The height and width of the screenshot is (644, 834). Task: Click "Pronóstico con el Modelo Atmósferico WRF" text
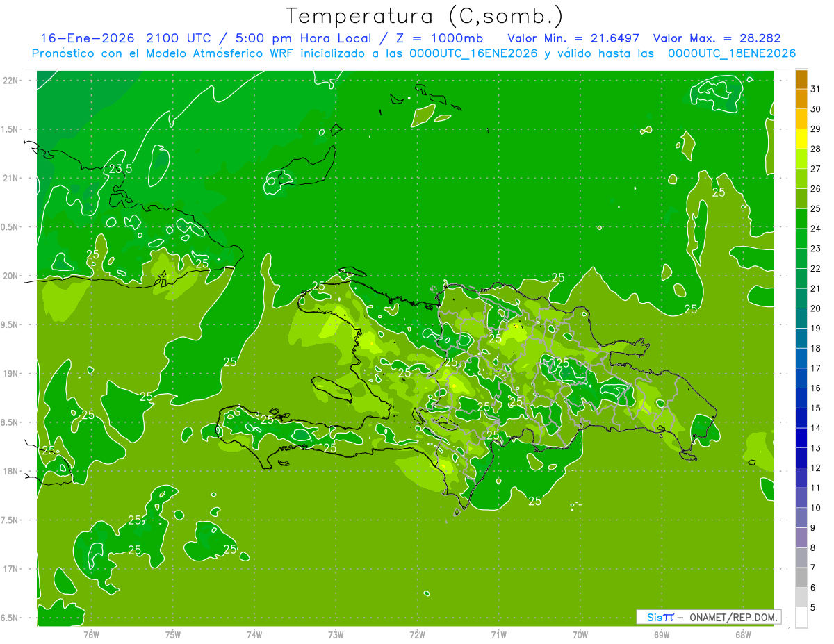[164, 53]
